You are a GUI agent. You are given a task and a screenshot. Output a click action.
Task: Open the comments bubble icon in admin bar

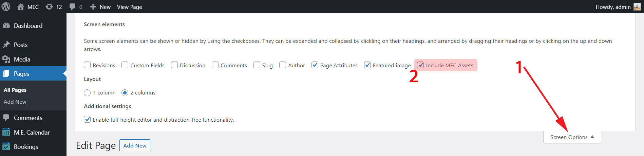click(72, 7)
